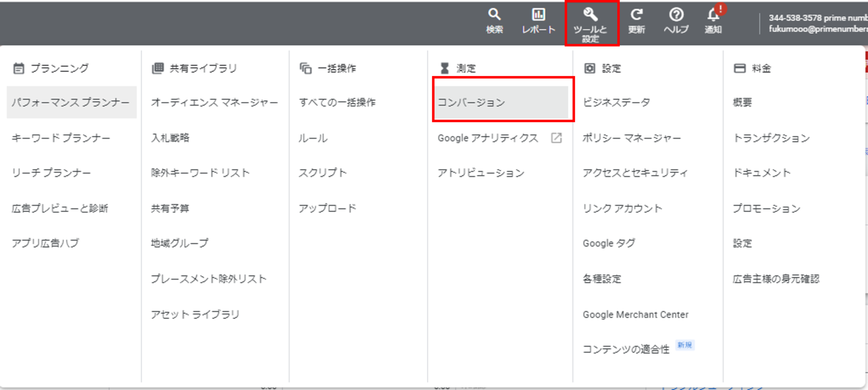Open 広告主様の身元確認

tap(776, 279)
